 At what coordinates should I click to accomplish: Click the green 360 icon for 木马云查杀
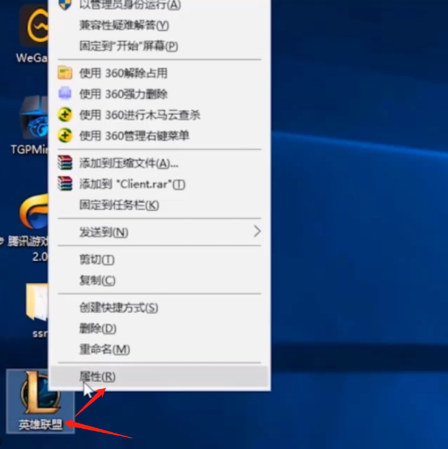pyautogui.click(x=65, y=115)
